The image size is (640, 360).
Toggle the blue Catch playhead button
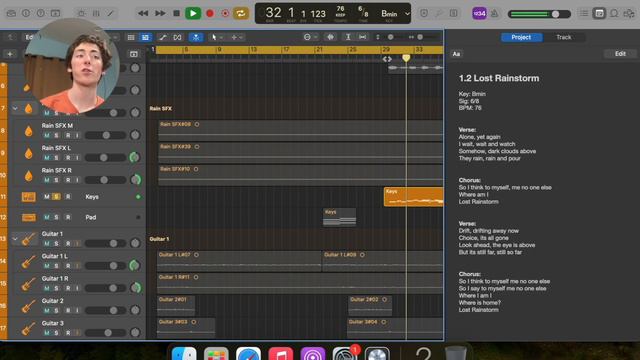pyautogui.click(x=196, y=37)
